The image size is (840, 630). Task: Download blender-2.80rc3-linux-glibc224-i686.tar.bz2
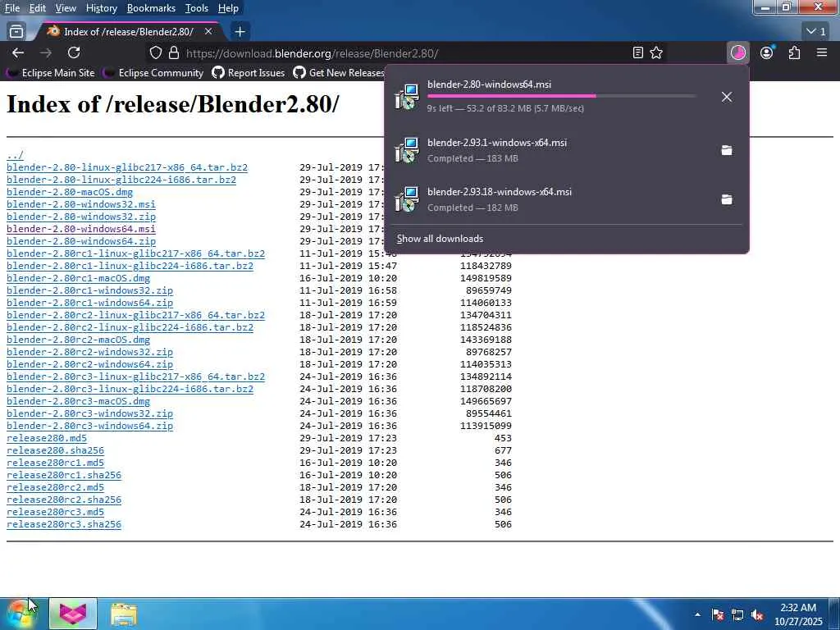pyautogui.click(x=130, y=389)
